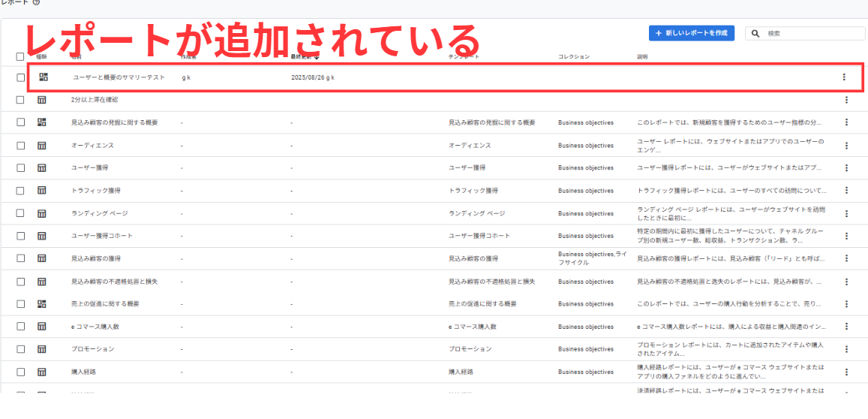The height and width of the screenshot is (419, 868).
Task: Open three-dot menu for トラフィック獲得 row
Action: tap(846, 191)
